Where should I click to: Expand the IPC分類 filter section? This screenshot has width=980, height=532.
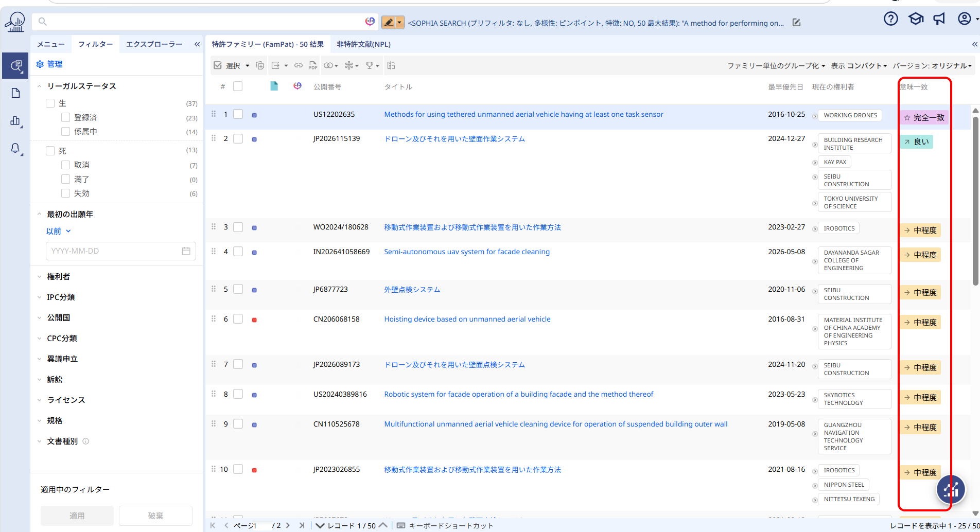pyautogui.click(x=40, y=297)
